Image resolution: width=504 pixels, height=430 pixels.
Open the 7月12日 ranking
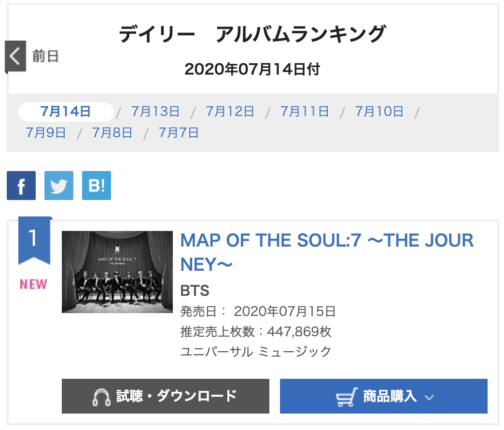tap(230, 112)
